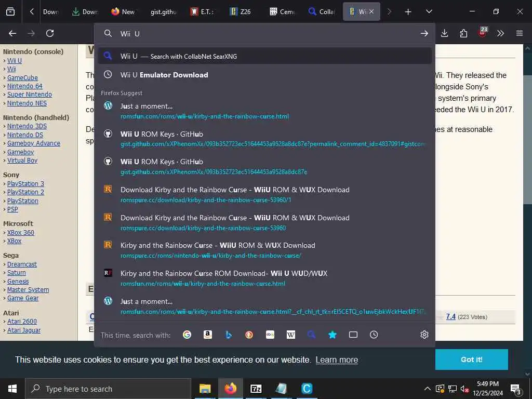Click the taskbar search box
532x399 pixels.
pyautogui.click(x=108, y=389)
